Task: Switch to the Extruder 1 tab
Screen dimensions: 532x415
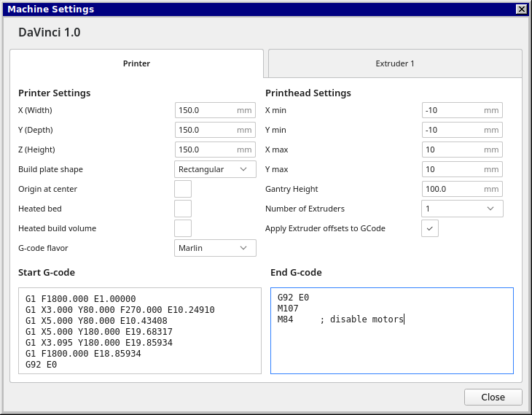Action: tap(395, 63)
